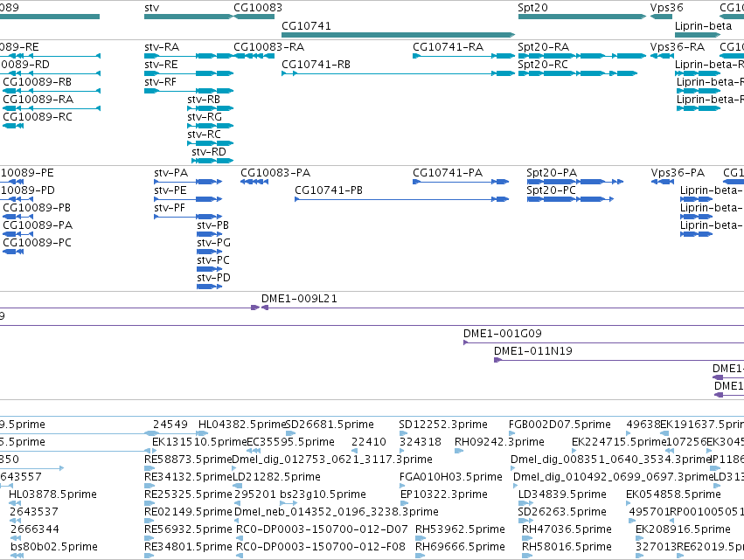This screenshot has height=560, width=744.
Task: Select the Spt20-RA transcript
Action: pyautogui.click(x=582, y=56)
